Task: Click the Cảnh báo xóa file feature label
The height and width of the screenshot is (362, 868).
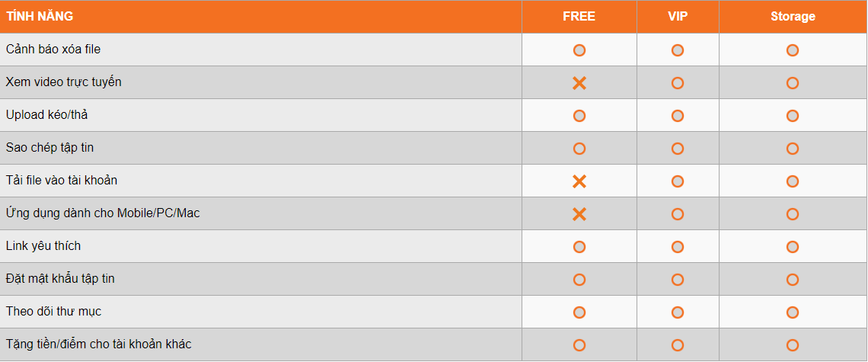Action: coord(53,50)
